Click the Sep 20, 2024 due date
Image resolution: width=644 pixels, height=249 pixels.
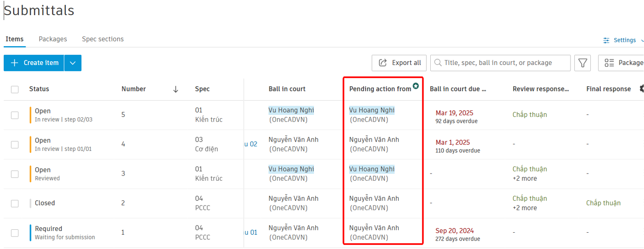coord(455,231)
